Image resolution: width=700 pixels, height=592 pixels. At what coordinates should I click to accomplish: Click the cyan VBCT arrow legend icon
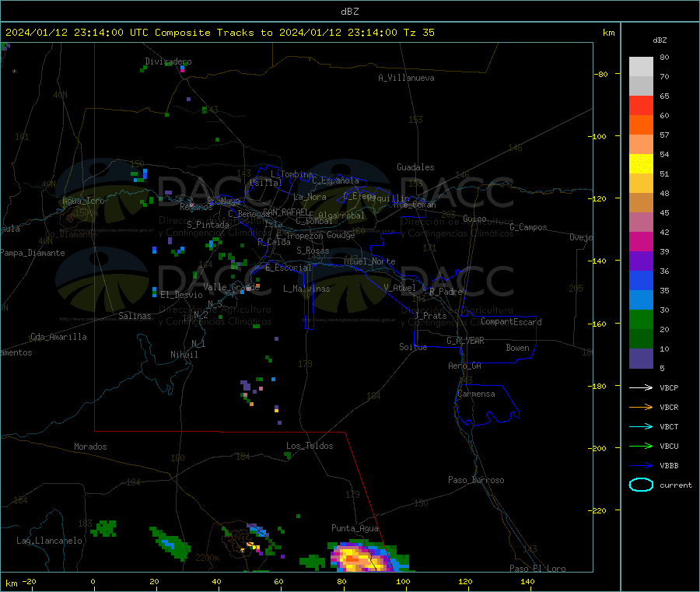click(x=641, y=426)
